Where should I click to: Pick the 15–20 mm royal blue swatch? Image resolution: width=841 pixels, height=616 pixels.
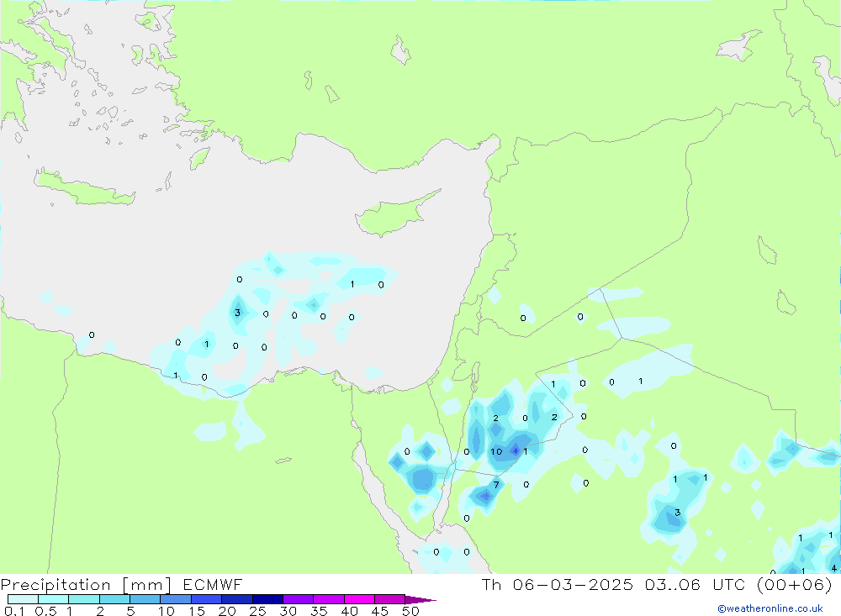click(207, 599)
